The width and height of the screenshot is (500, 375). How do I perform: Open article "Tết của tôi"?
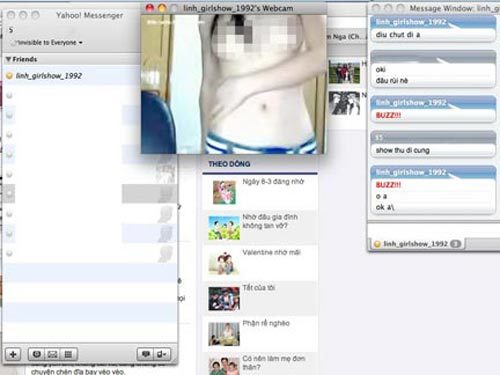pos(259,288)
